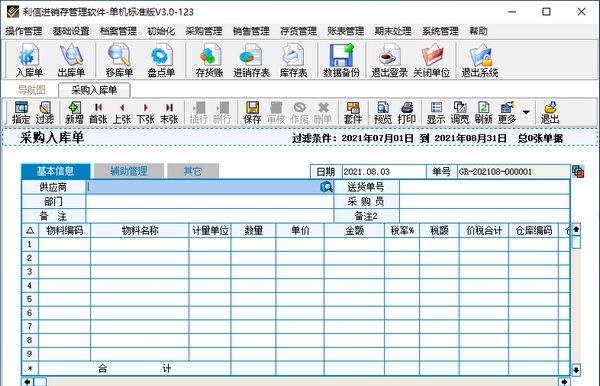
Task: Click the 退出系统 icon
Action: coord(479,60)
